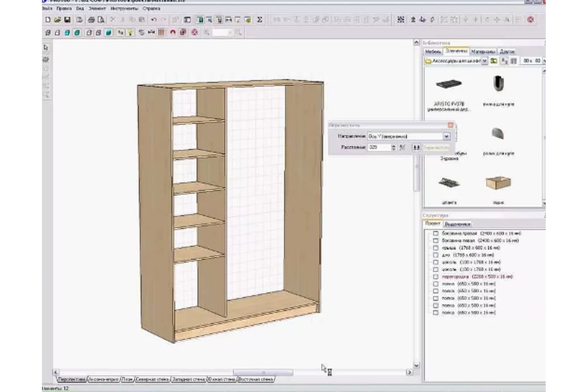This screenshot has width=588, height=392.
Task: Open the zoom level dropdown in toolbar
Action: click(x=230, y=32)
